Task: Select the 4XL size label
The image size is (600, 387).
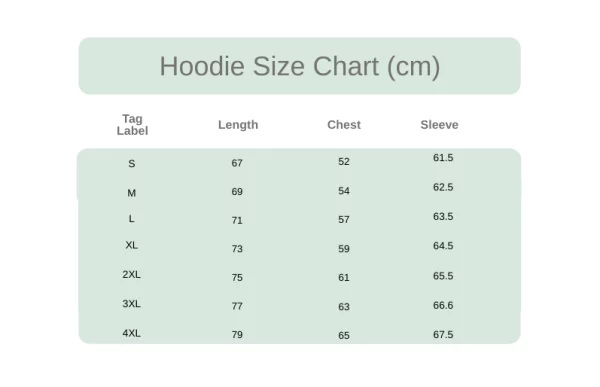Action: click(132, 333)
